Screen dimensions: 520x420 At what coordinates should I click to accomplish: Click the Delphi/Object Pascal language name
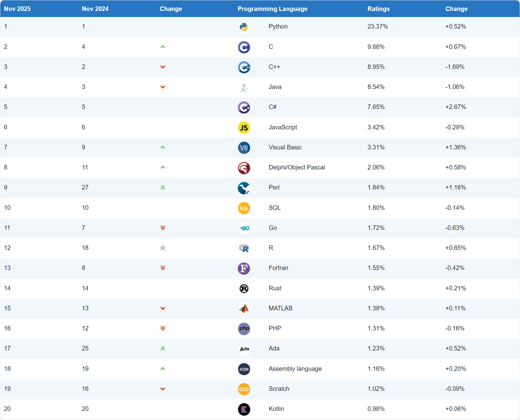point(296,167)
